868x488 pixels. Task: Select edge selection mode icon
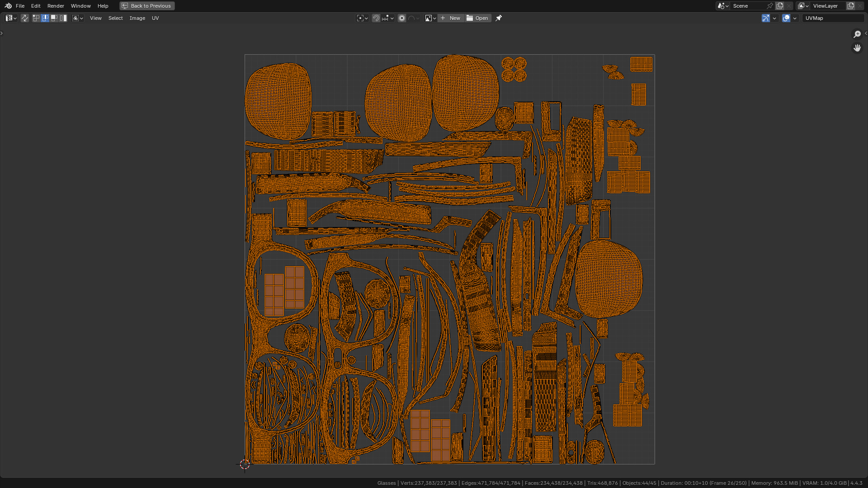[45, 18]
